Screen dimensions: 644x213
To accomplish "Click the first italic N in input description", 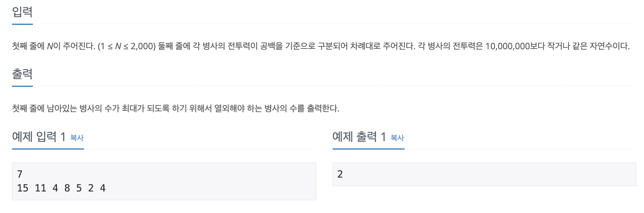I will tap(50, 46).
